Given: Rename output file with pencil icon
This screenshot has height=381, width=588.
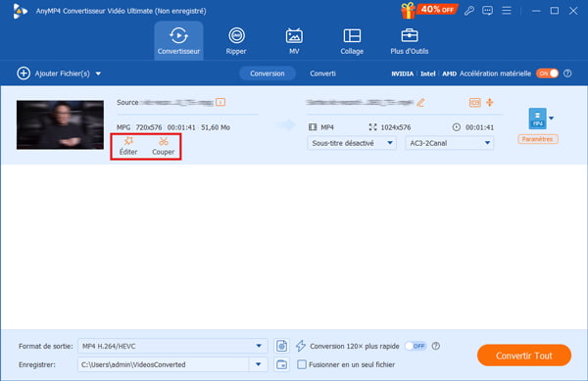Looking at the screenshot, I should (x=420, y=102).
